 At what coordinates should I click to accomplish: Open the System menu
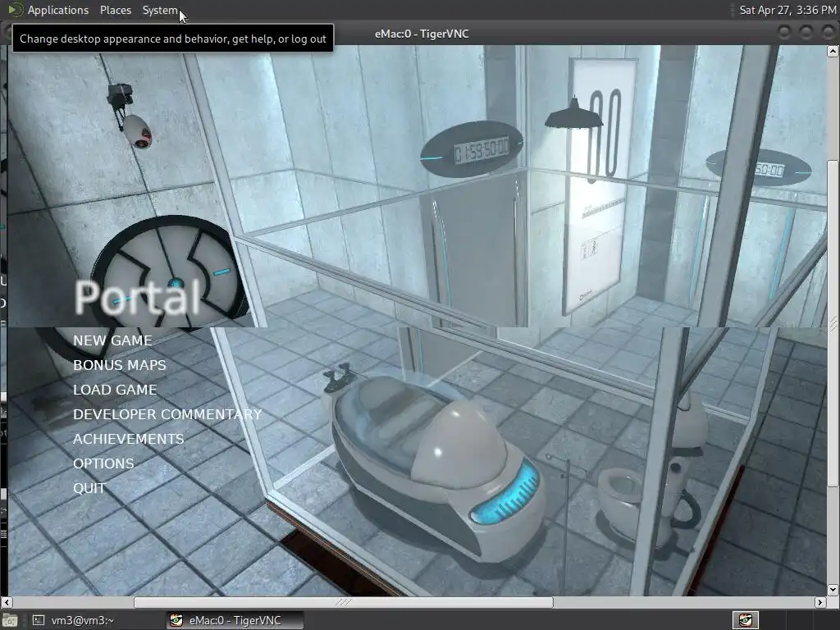click(x=160, y=10)
